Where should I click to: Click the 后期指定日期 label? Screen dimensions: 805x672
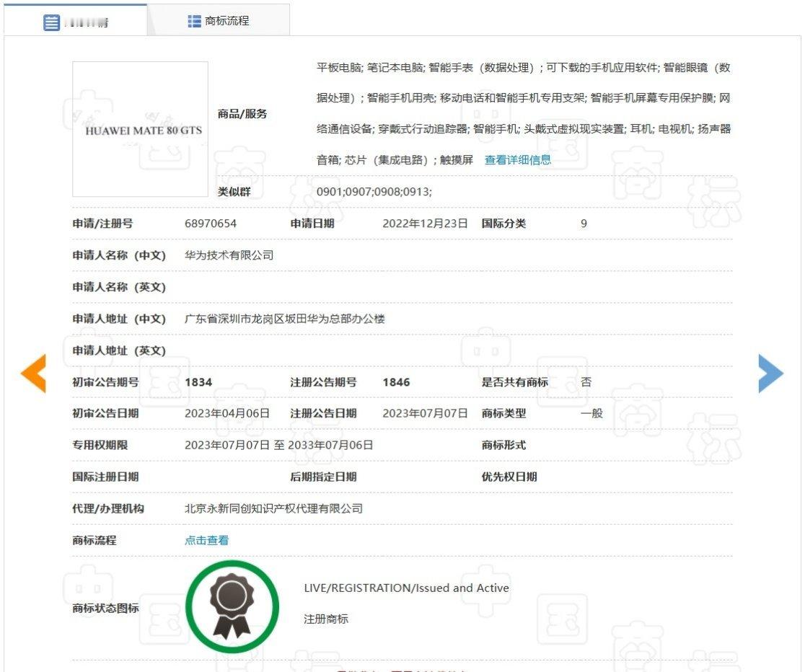(x=323, y=477)
